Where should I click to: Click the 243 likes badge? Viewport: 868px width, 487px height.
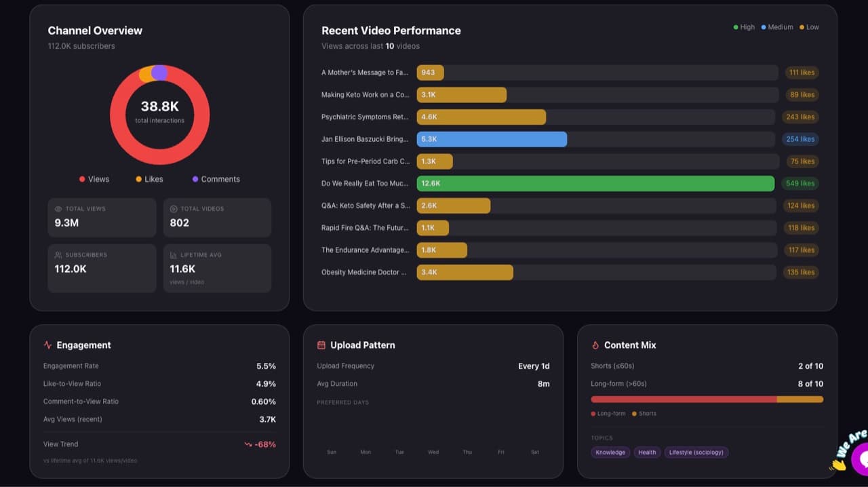tap(800, 117)
